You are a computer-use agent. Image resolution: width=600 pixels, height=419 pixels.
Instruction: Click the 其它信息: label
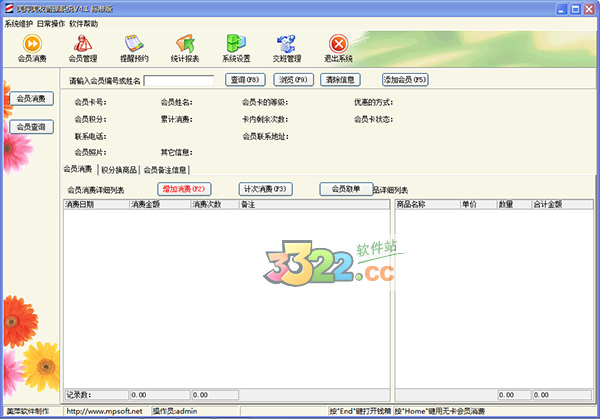click(x=176, y=152)
